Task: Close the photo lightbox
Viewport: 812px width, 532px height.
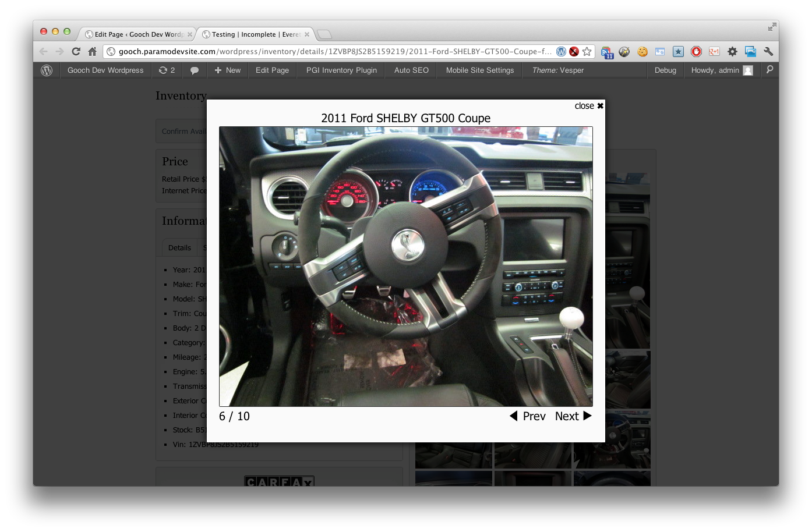Action: click(589, 106)
